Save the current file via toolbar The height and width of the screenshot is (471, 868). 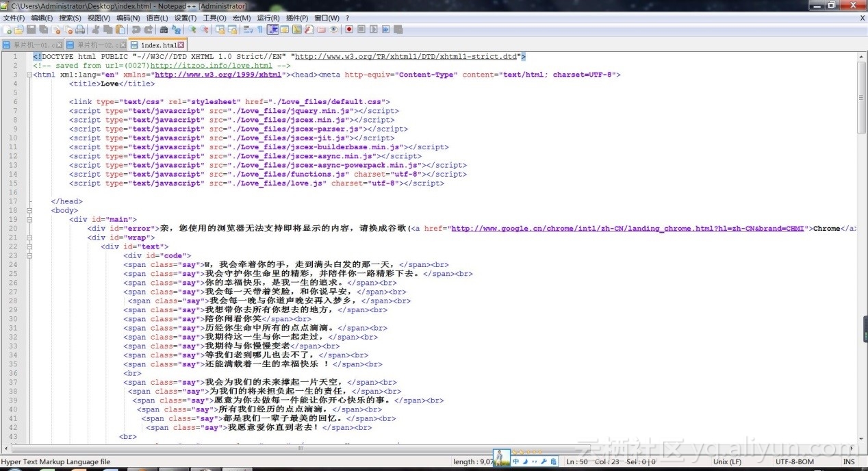(31, 30)
